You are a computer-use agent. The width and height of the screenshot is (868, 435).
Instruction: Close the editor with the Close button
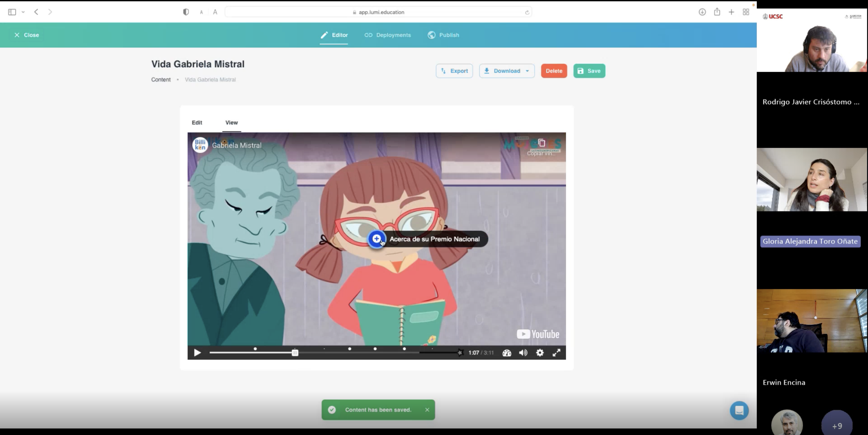(x=26, y=35)
